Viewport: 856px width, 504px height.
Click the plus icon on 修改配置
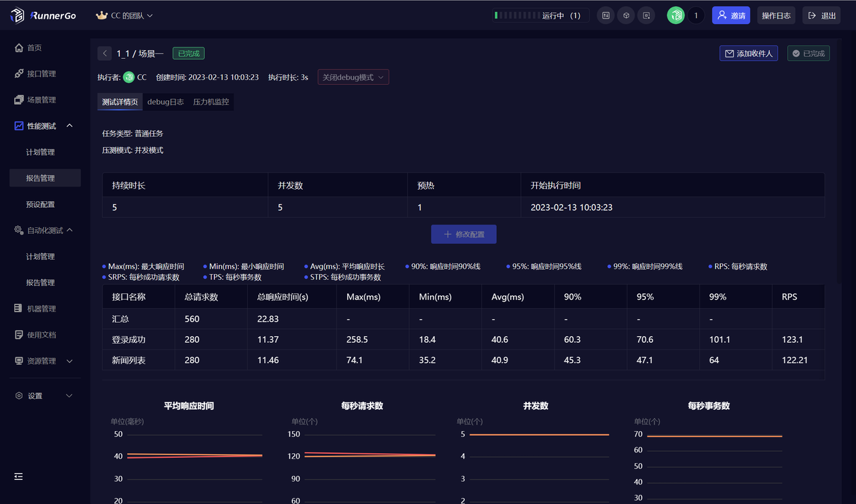point(448,235)
